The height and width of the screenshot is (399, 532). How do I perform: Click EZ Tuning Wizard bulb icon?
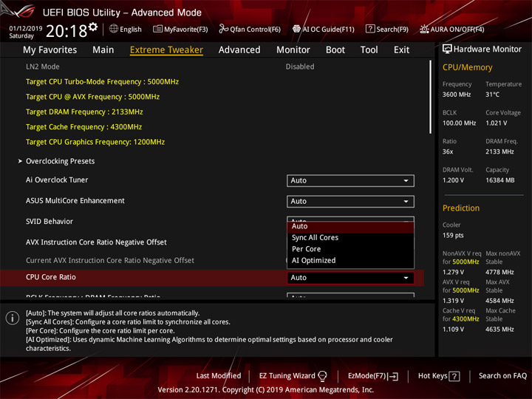click(322, 376)
